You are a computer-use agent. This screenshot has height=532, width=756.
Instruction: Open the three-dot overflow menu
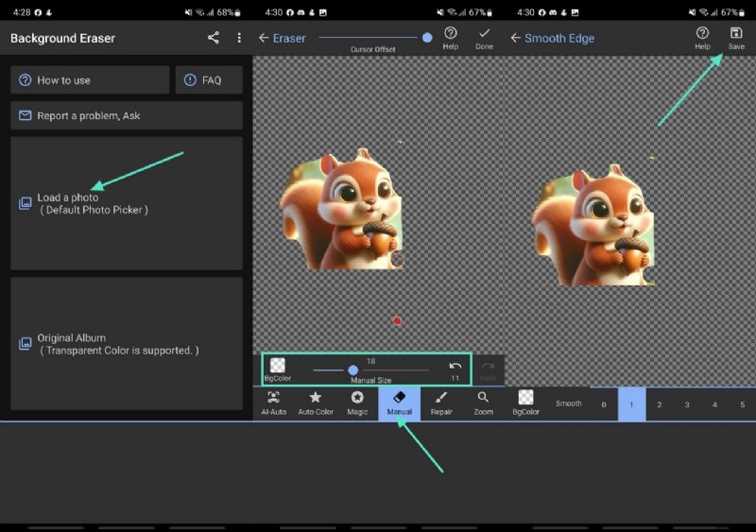pos(238,38)
